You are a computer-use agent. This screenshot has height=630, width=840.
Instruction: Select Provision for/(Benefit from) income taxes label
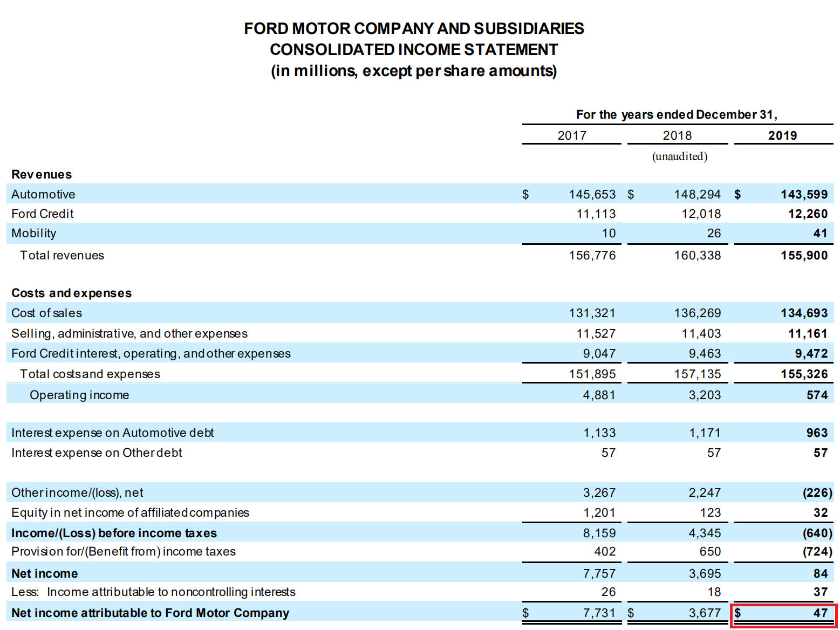pyautogui.click(x=124, y=551)
